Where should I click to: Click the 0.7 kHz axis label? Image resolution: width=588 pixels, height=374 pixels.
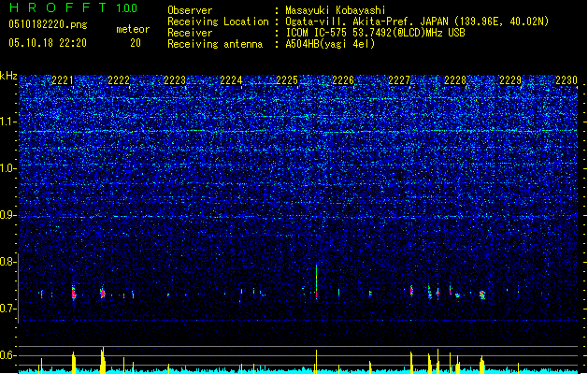click(x=8, y=309)
